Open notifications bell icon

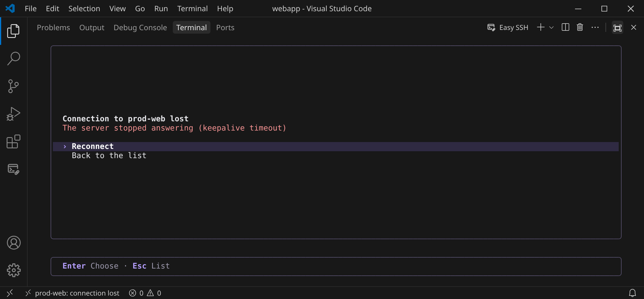(632, 293)
